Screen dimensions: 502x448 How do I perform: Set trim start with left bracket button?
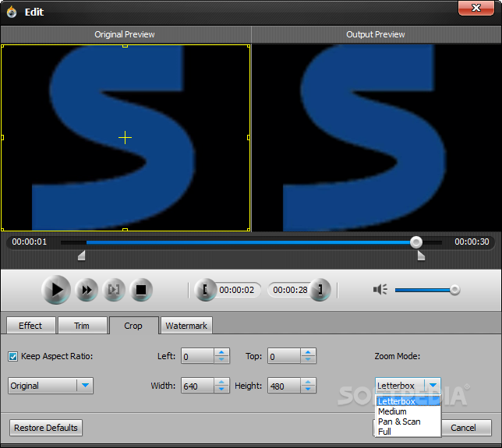(206, 290)
